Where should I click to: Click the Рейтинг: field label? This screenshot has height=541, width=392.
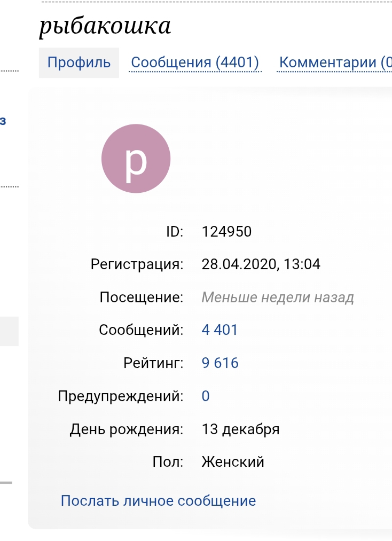[x=153, y=363]
